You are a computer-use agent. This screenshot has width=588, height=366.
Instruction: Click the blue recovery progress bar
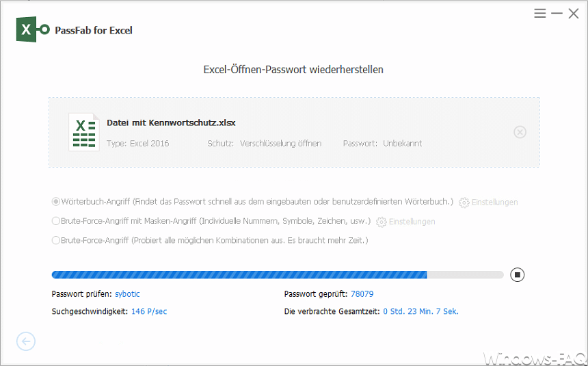pyautogui.click(x=278, y=275)
